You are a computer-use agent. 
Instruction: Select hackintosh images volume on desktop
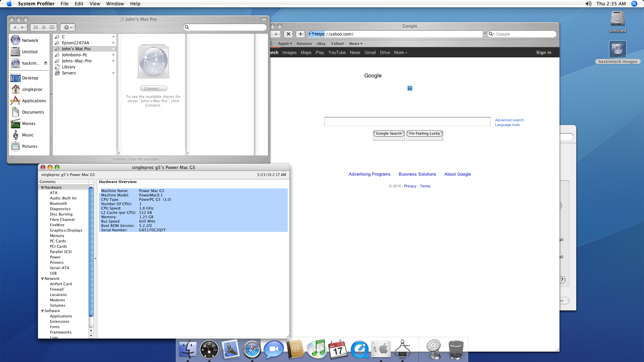(x=618, y=52)
